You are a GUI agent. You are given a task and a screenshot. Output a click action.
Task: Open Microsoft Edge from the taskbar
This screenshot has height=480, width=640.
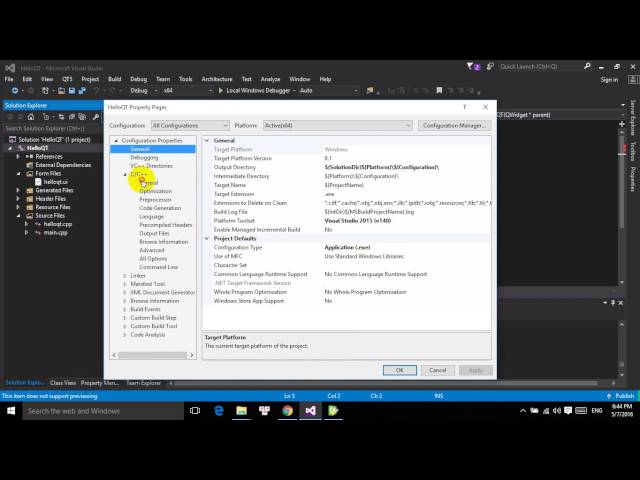click(x=219, y=411)
